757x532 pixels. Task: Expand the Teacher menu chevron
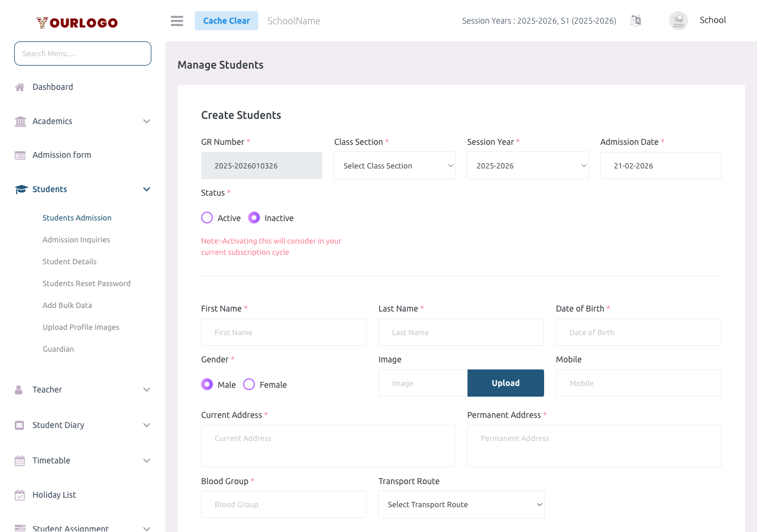coord(147,390)
